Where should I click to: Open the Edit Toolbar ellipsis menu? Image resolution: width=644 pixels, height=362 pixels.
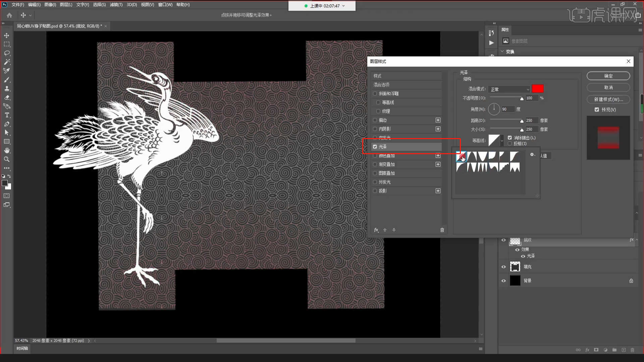[x=7, y=168]
